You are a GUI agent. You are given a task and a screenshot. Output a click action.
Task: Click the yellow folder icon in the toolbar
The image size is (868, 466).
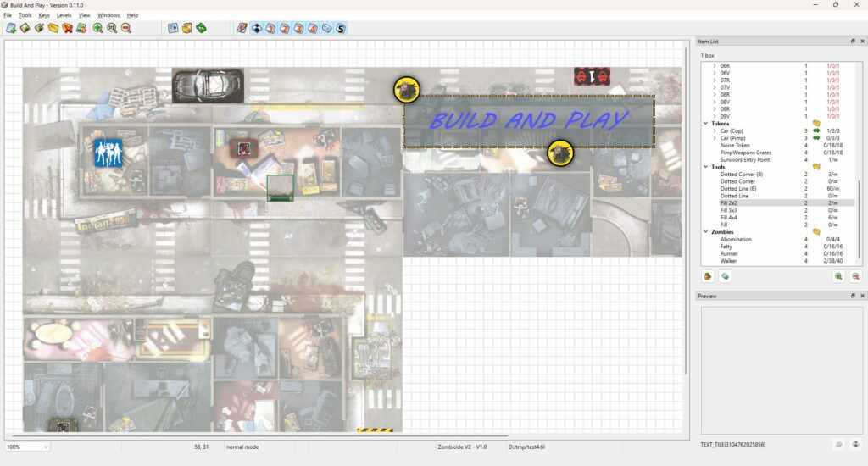(x=53, y=28)
